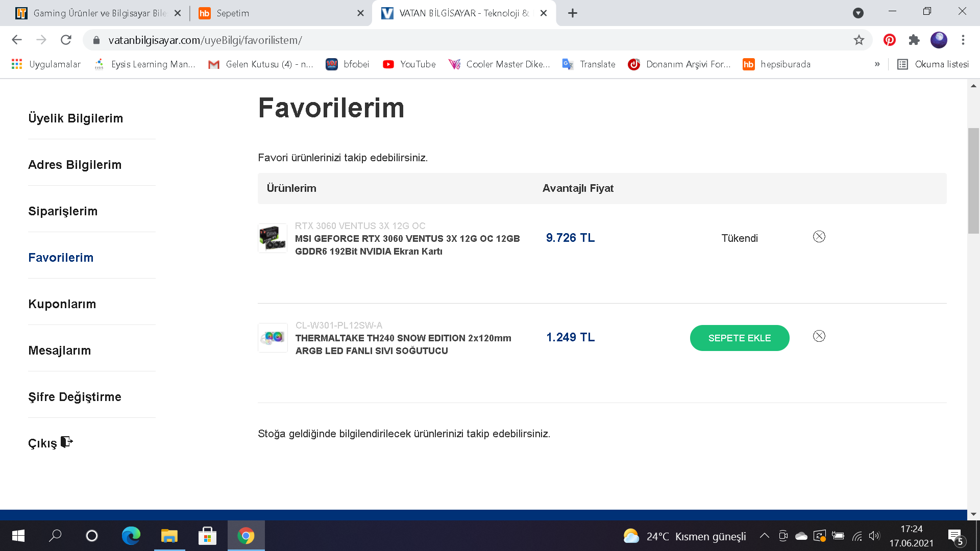View Siparişlerim orders page

tap(63, 211)
